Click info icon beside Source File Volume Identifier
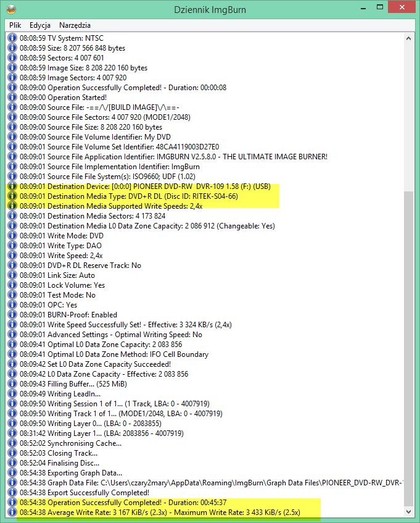Image resolution: width=420 pixels, height=523 pixels. point(12,137)
